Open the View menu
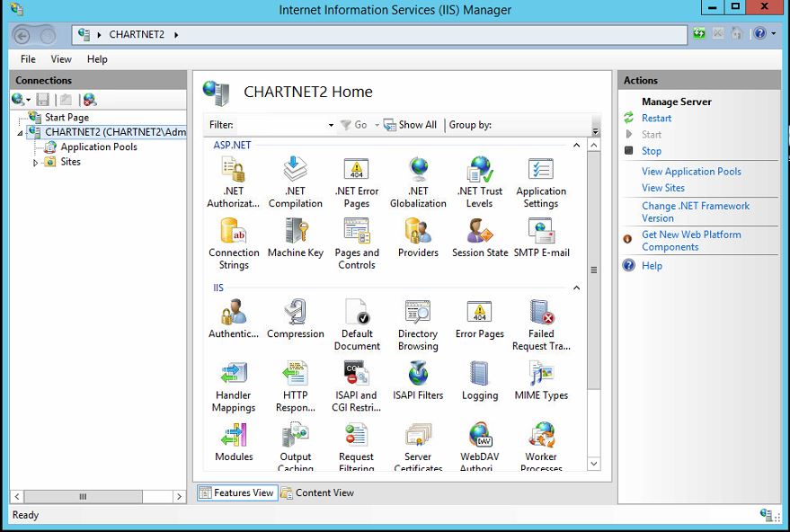The height and width of the screenshot is (532, 790). (61, 59)
